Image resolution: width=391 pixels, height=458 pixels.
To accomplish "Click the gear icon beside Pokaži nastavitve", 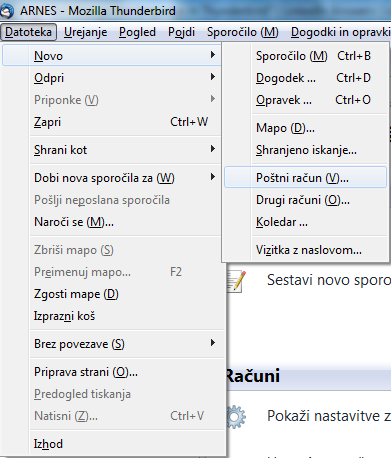I will [236, 417].
